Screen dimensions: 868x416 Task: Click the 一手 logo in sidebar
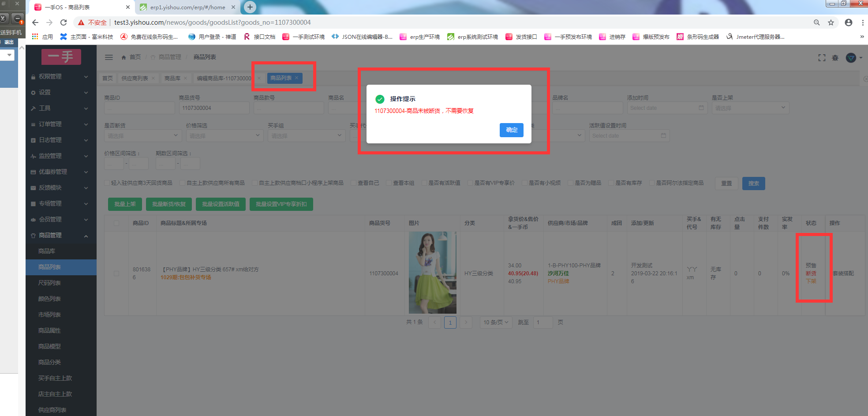click(61, 56)
